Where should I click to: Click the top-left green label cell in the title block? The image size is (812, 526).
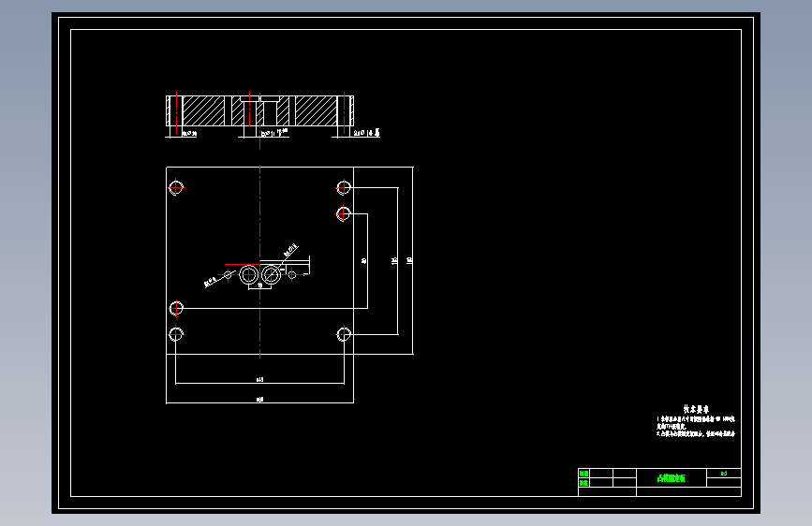(x=583, y=474)
